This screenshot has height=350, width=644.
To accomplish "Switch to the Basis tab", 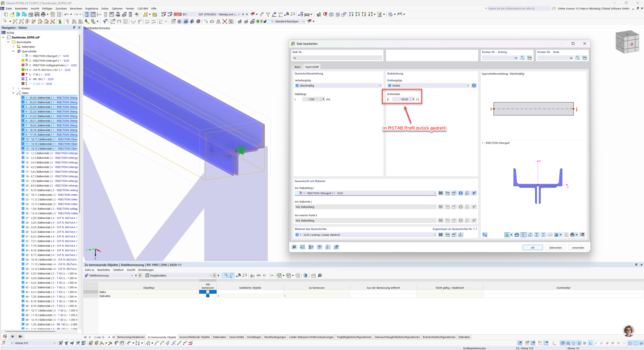I will click(x=298, y=67).
